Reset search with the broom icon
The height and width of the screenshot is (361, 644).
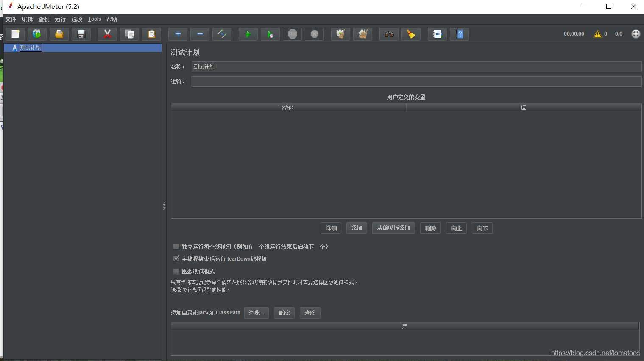coord(411,34)
